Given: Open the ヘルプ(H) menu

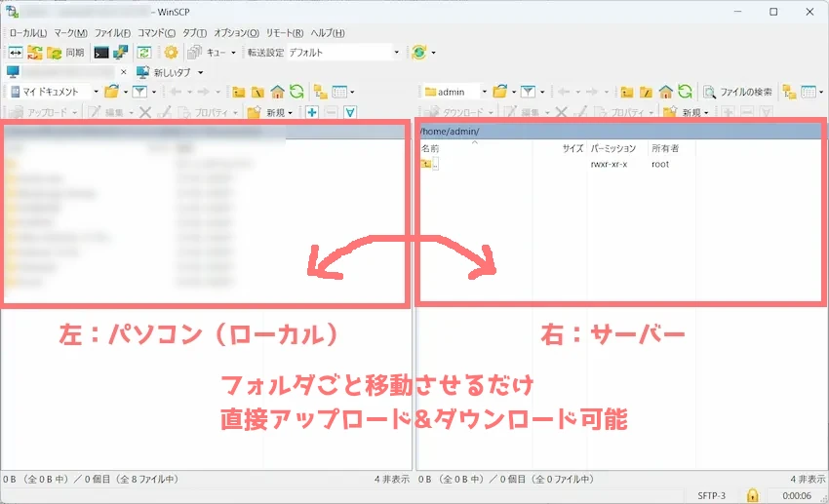Looking at the screenshot, I should coord(328,33).
